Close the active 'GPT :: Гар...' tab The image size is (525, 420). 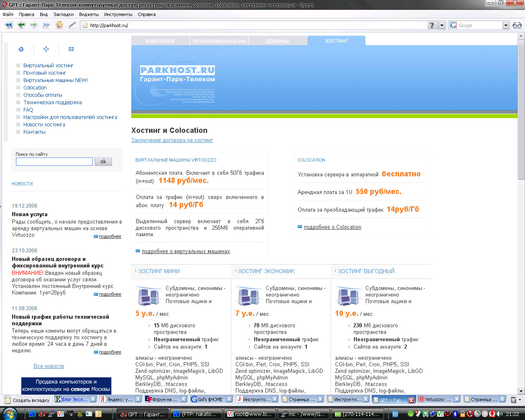(411, 400)
